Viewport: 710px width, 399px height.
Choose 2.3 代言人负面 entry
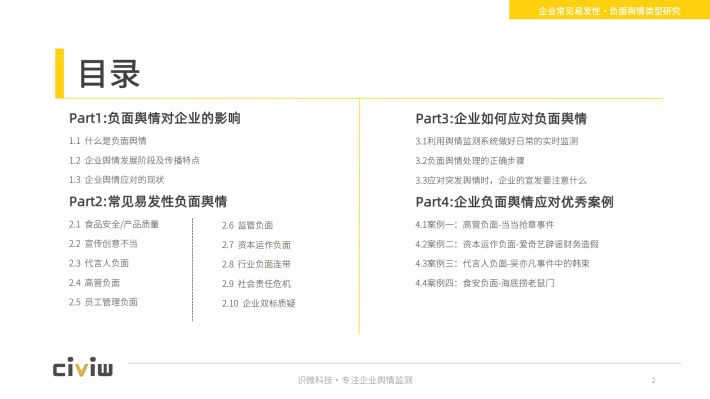[x=99, y=263]
